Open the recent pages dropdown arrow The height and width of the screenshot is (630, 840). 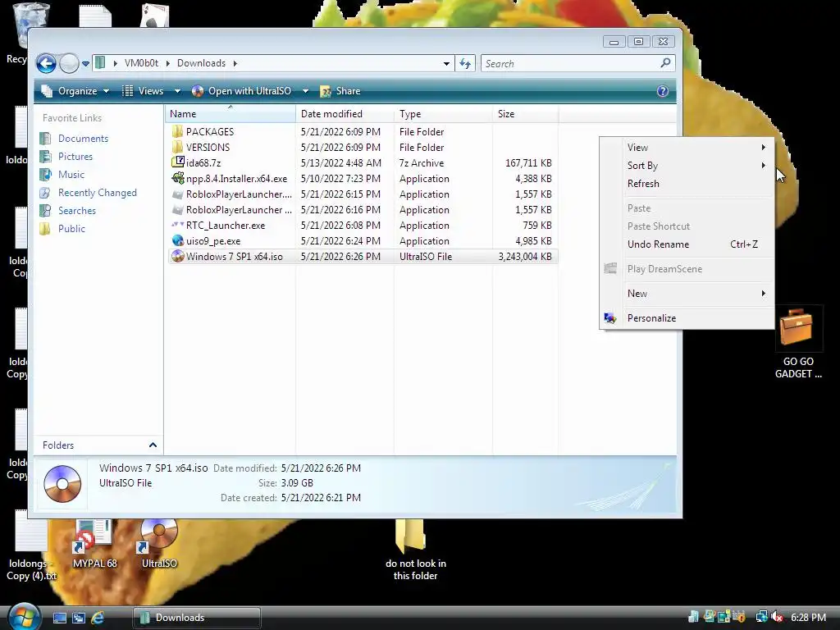(85, 64)
